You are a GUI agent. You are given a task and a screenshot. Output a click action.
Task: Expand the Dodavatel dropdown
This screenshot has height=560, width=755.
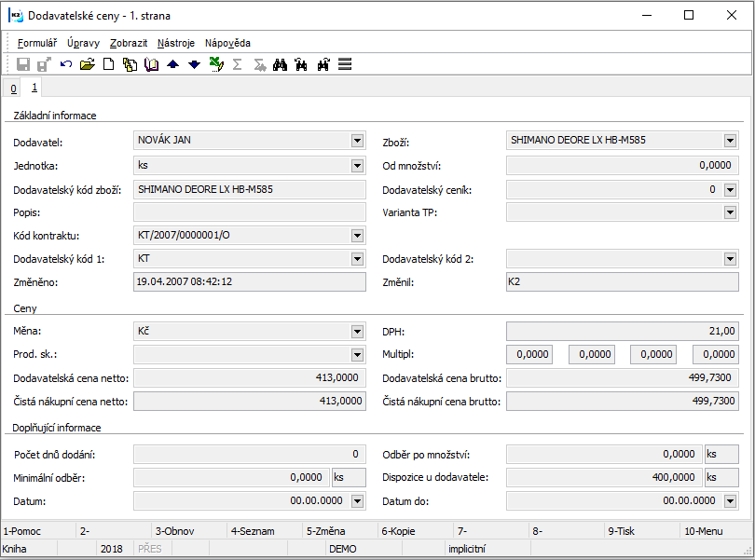click(x=357, y=141)
